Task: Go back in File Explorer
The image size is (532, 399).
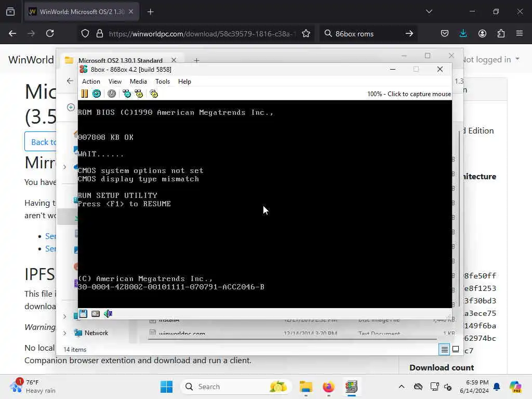Action: tap(70, 81)
